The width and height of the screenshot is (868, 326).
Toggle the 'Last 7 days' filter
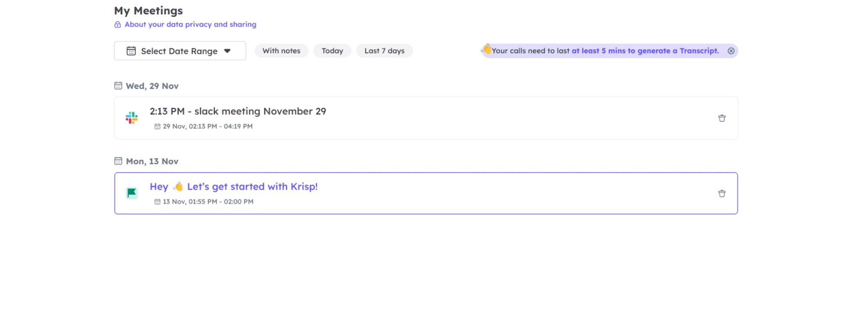(x=384, y=51)
